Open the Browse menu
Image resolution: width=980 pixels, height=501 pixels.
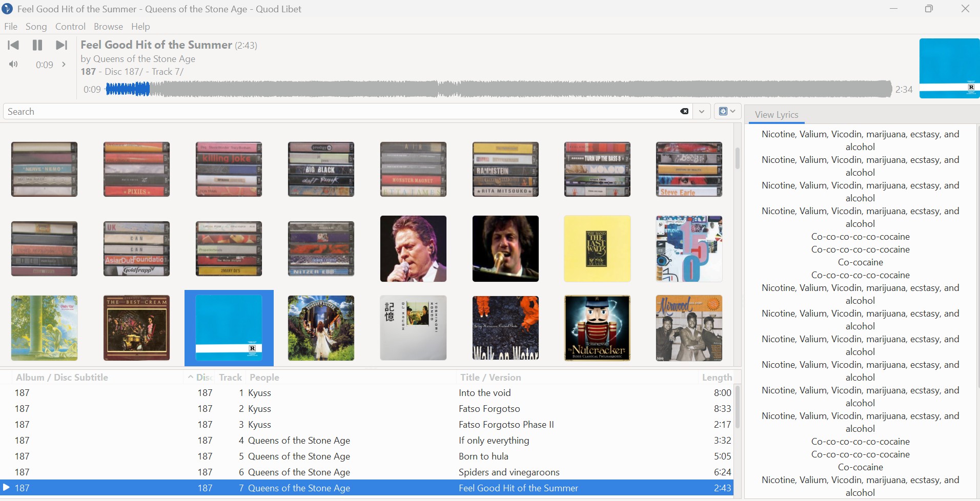(x=108, y=27)
